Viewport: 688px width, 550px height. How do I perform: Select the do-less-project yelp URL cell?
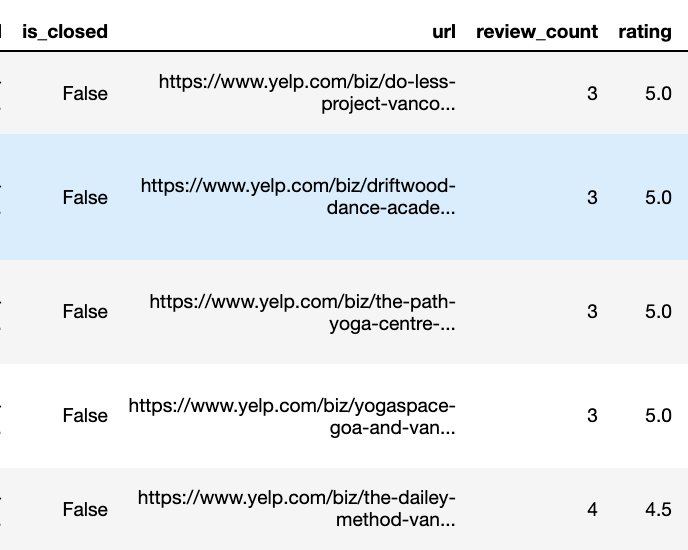click(x=307, y=93)
